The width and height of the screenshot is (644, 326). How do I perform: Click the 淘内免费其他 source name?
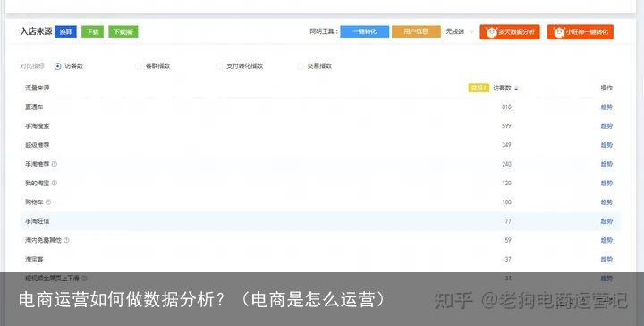pyautogui.click(x=43, y=240)
